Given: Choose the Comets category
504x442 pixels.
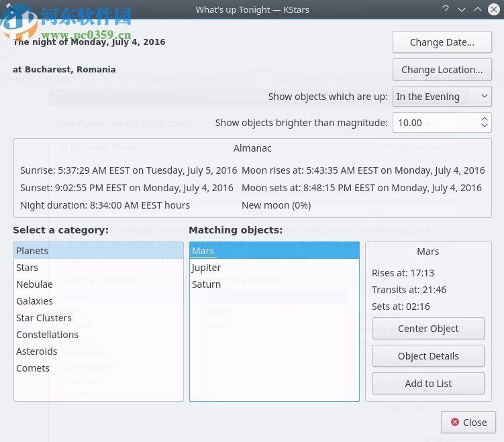Looking at the screenshot, I should pyautogui.click(x=33, y=368).
